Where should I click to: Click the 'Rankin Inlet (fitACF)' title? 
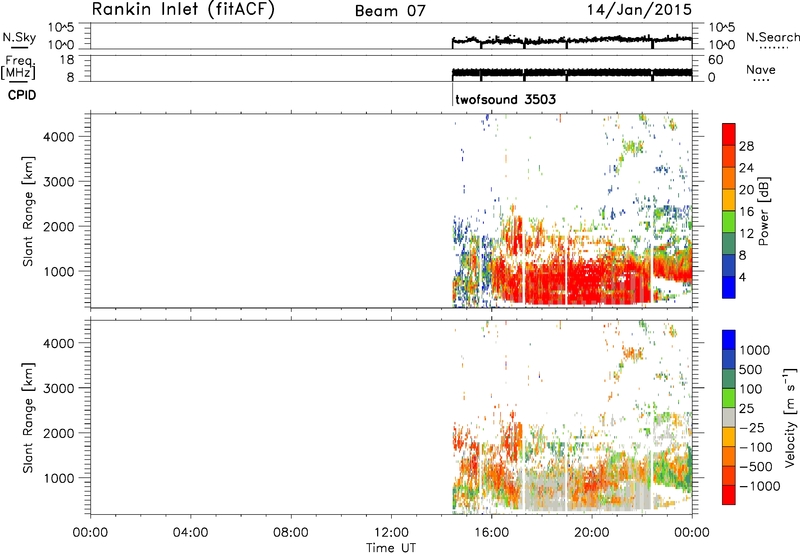183,10
